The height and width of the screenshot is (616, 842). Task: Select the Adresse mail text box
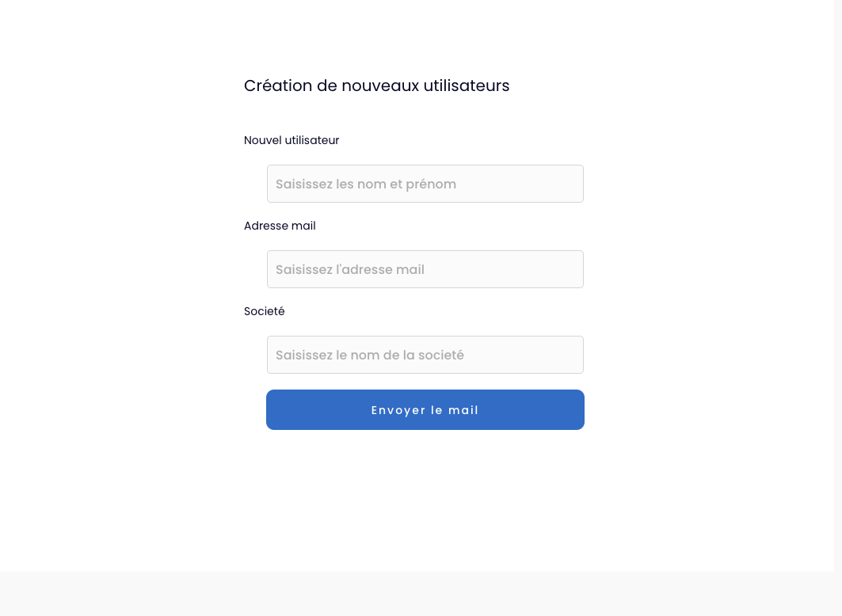pos(425,269)
